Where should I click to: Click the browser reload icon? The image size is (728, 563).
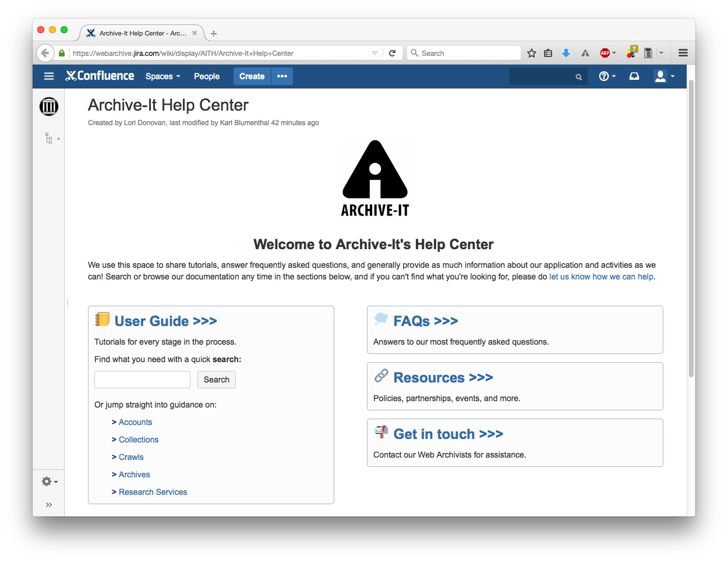(x=393, y=53)
